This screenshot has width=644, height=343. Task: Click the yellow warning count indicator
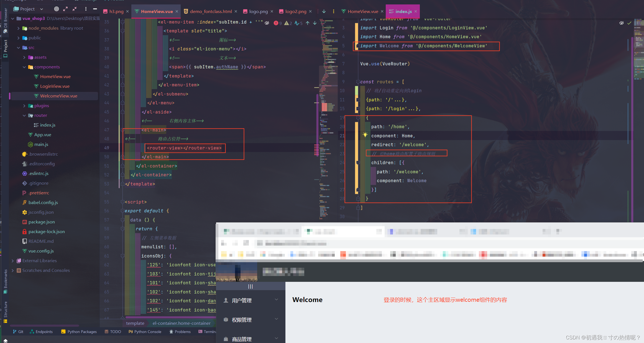288,23
